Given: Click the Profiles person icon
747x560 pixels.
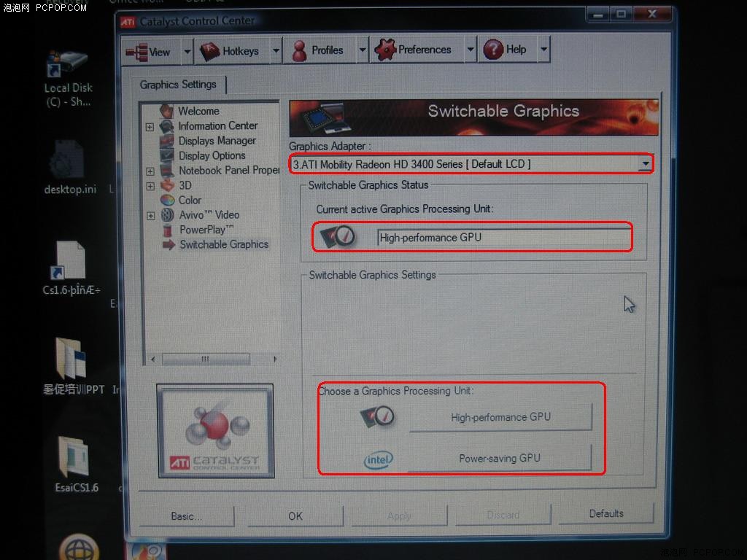Looking at the screenshot, I should click(x=299, y=50).
